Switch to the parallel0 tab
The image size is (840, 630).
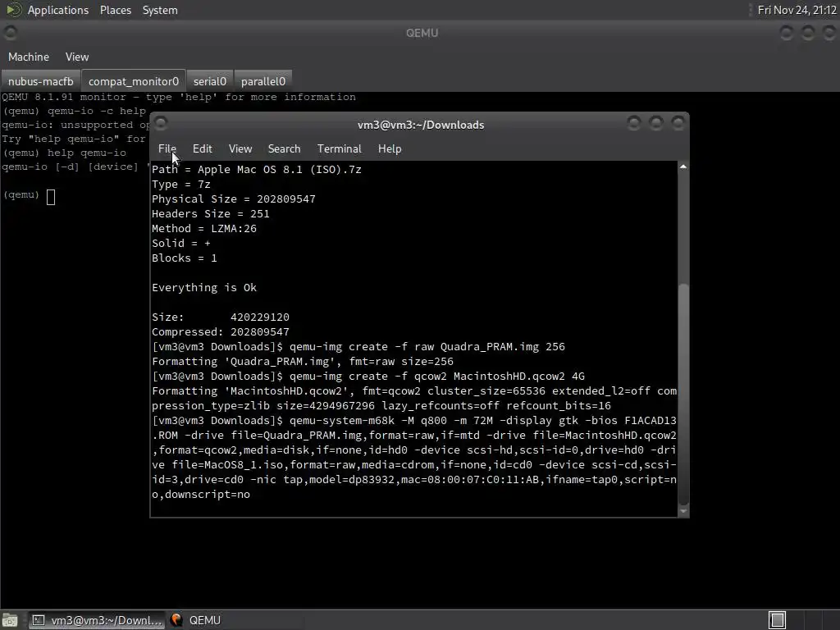[263, 81]
